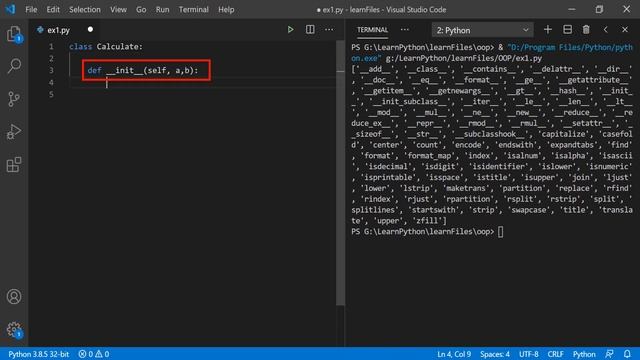640x360 pixels.
Task: Click line number 5 in gutter
Action: 51,94
